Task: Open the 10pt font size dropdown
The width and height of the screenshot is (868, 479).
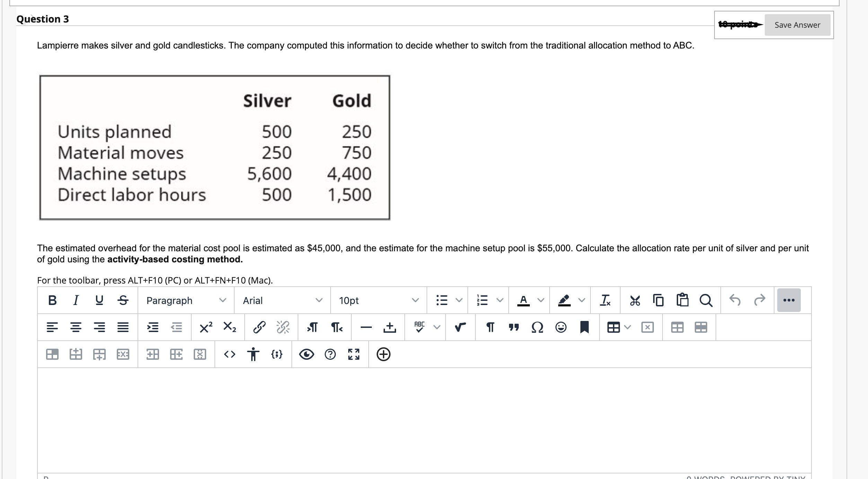Action: tap(378, 300)
